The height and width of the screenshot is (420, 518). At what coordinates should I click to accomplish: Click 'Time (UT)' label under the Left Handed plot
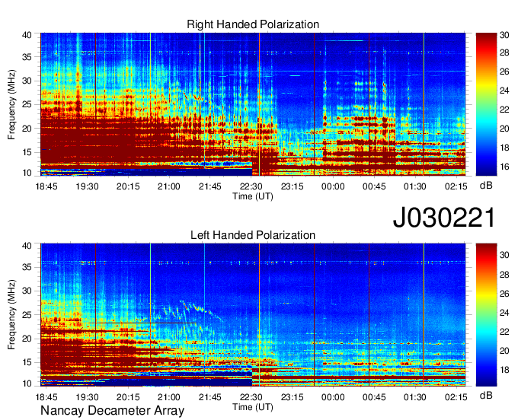(253, 407)
